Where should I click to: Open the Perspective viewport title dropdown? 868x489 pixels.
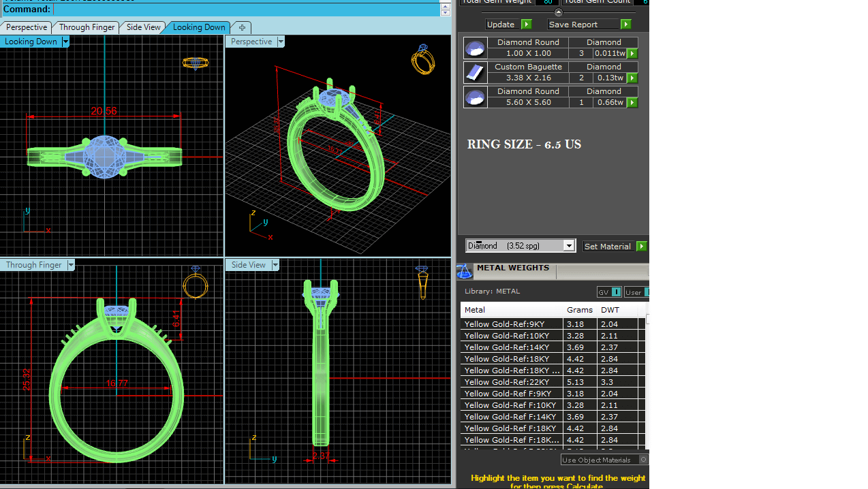[281, 42]
